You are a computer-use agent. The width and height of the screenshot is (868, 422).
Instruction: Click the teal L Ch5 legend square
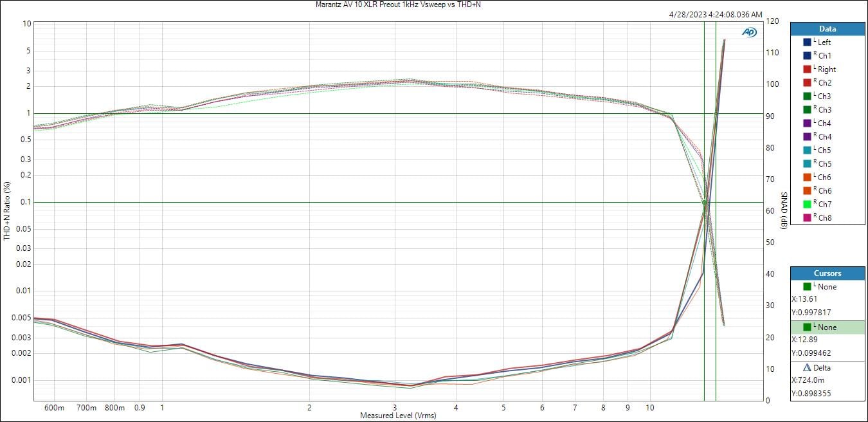tap(807, 151)
